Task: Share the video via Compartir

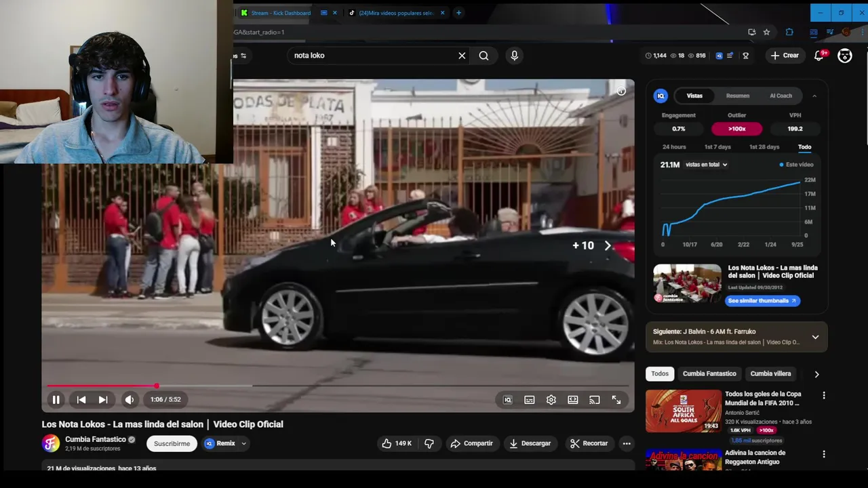Action: (x=471, y=443)
